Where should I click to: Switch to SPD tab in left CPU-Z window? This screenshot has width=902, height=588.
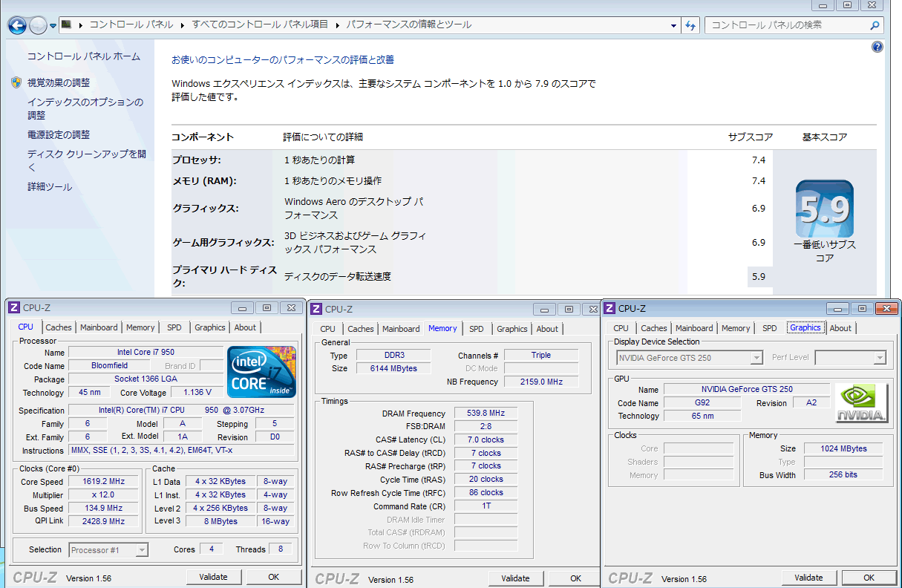(174, 327)
